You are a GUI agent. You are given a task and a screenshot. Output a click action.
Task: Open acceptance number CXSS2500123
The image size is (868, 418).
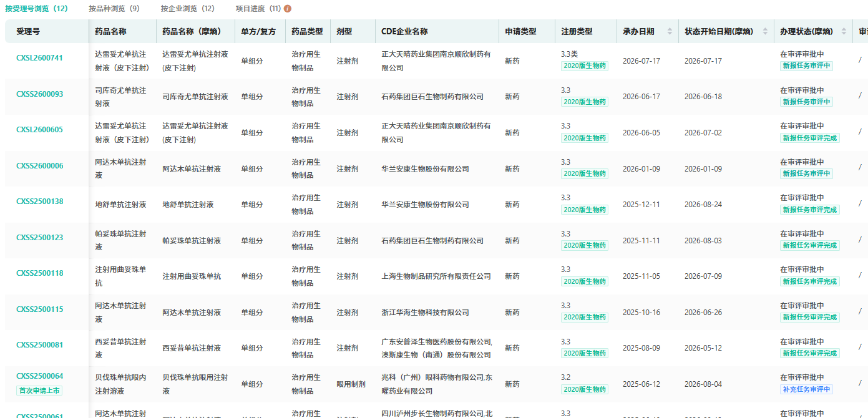pyautogui.click(x=40, y=238)
